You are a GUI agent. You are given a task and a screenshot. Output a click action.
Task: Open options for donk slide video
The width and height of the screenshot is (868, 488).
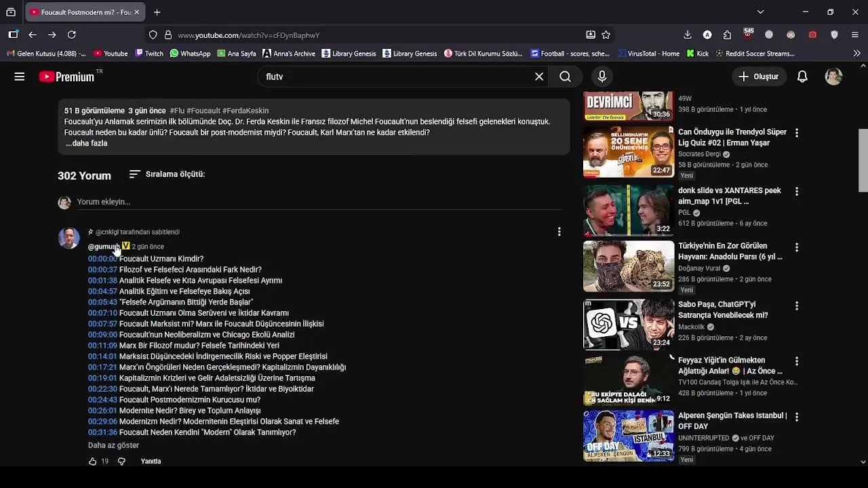(x=797, y=192)
